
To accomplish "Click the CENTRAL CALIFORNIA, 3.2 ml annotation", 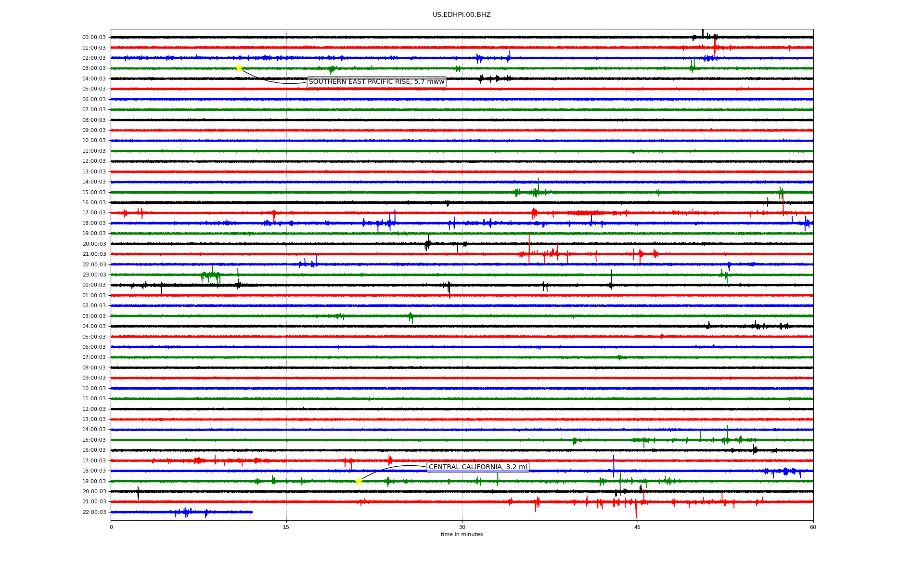I will (478, 467).
